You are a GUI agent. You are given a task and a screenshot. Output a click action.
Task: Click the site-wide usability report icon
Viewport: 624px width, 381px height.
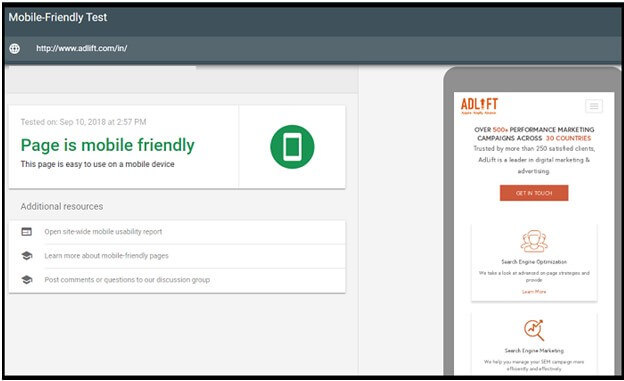click(27, 232)
